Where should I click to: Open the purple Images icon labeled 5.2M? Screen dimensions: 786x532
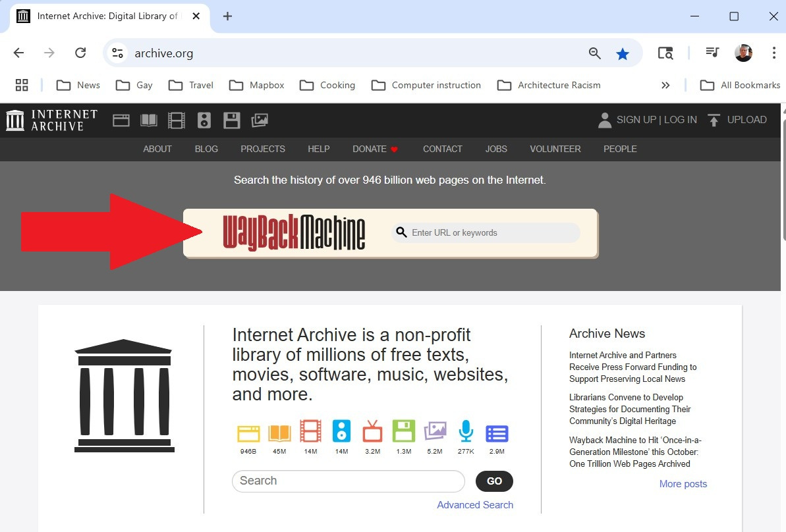[435, 431]
